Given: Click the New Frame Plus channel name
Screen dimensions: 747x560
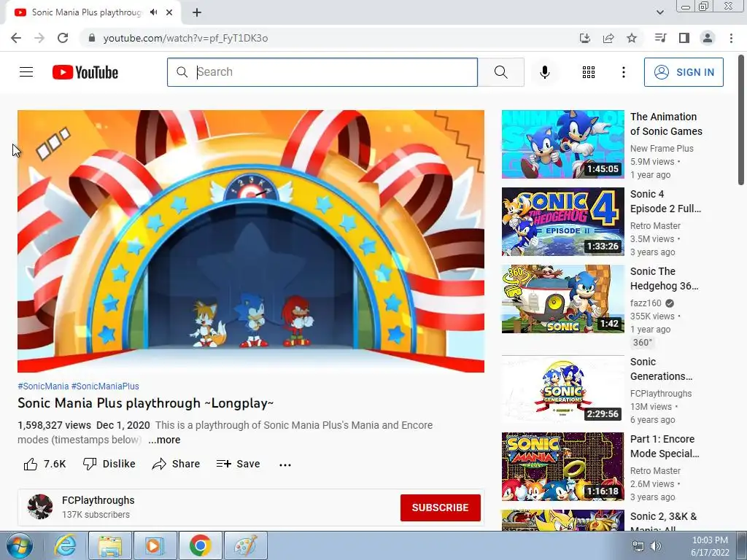Looking at the screenshot, I should pyautogui.click(x=662, y=149).
